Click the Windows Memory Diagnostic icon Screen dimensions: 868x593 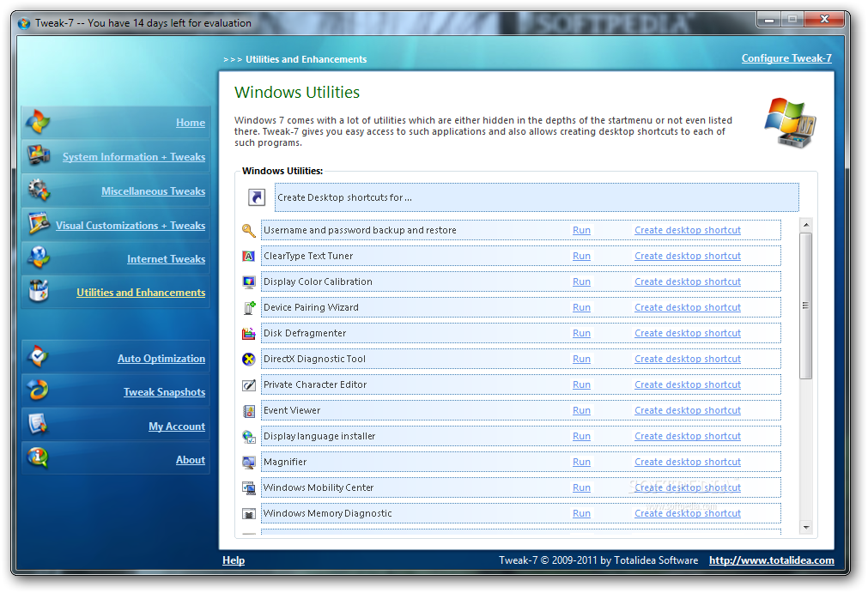click(249, 514)
